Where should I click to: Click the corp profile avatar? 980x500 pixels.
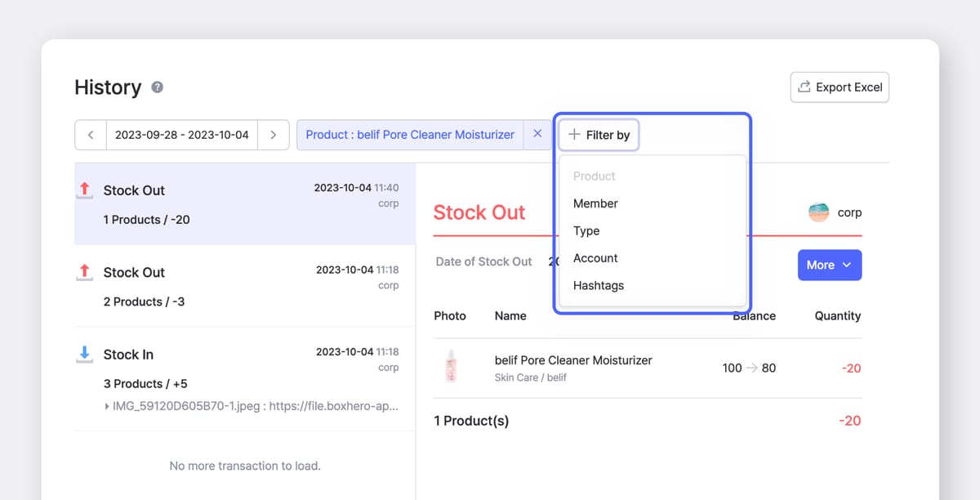818,212
